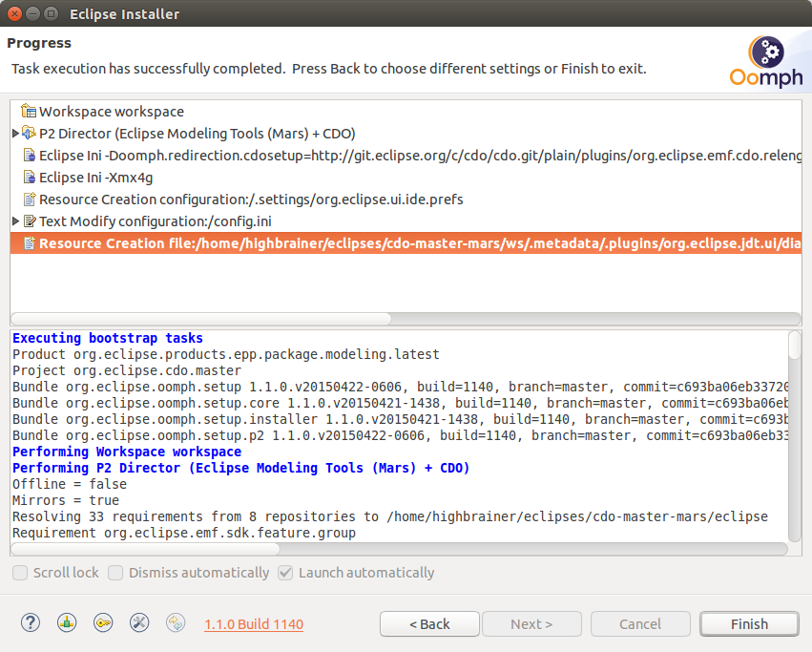Click the log pane horizontal scrollbar
812x652 pixels.
point(145,548)
